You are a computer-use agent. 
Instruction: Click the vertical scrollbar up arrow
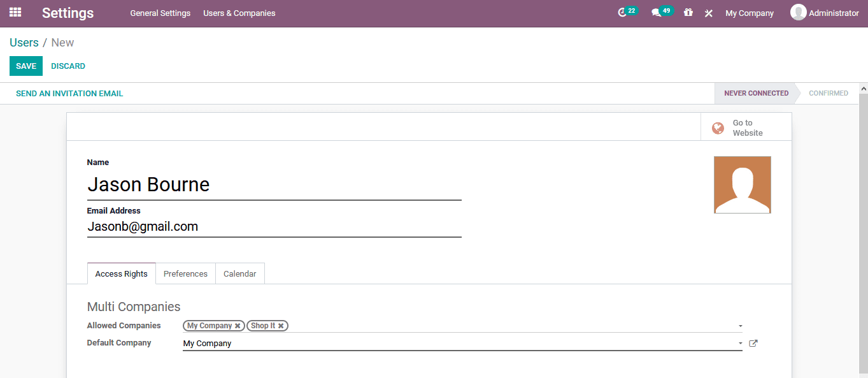click(x=864, y=88)
